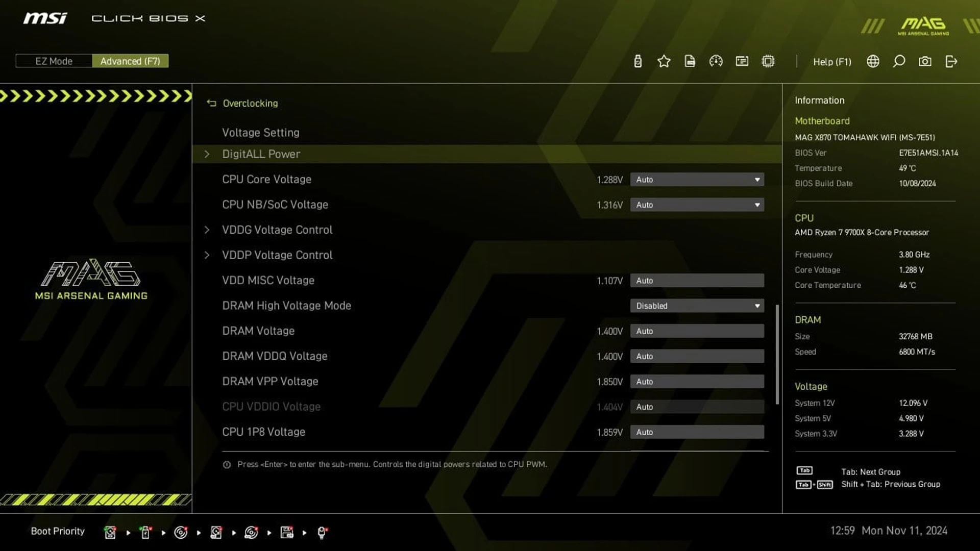Open the DigitALL Power entry
Viewport: 980px width, 551px height.
click(x=487, y=154)
